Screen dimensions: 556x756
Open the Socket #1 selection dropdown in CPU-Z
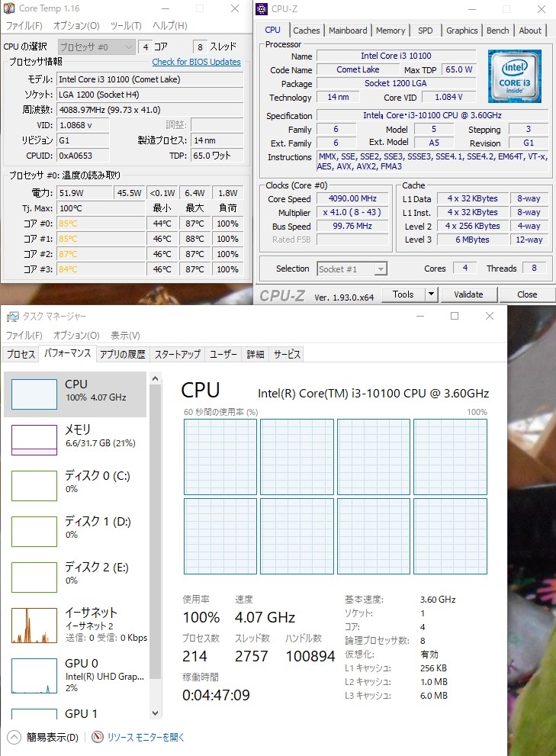pos(352,269)
